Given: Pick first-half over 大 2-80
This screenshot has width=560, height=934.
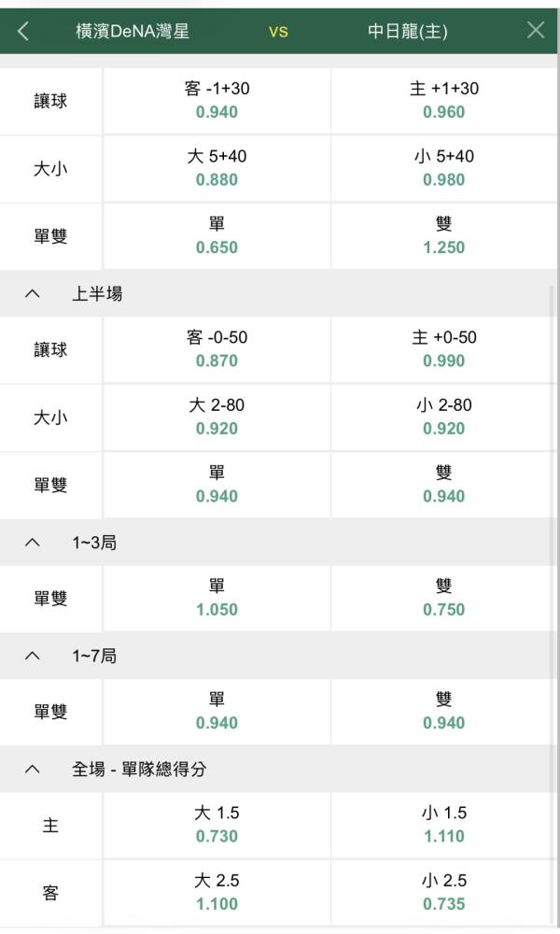Looking at the screenshot, I should [217, 417].
